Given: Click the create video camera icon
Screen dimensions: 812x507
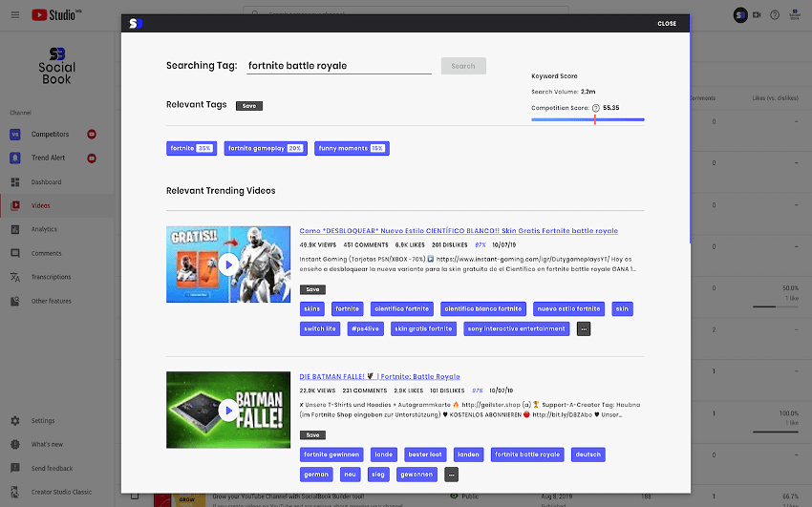Looking at the screenshot, I should coord(757,15).
